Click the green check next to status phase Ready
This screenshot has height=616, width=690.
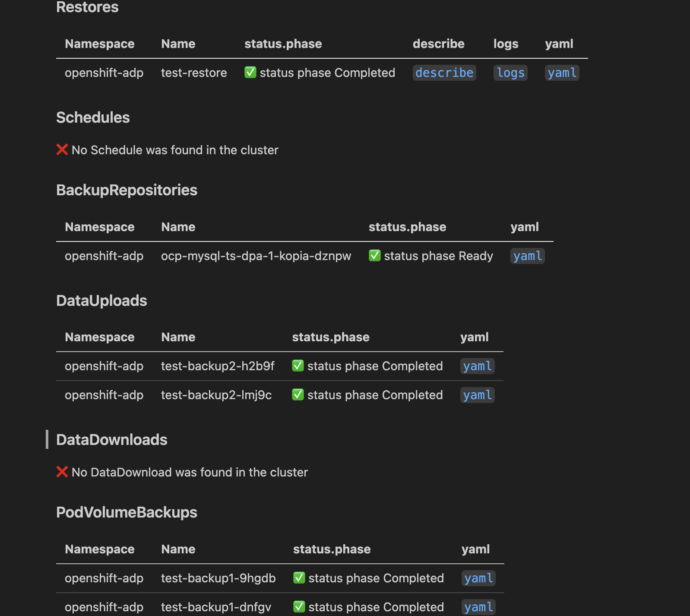click(375, 255)
